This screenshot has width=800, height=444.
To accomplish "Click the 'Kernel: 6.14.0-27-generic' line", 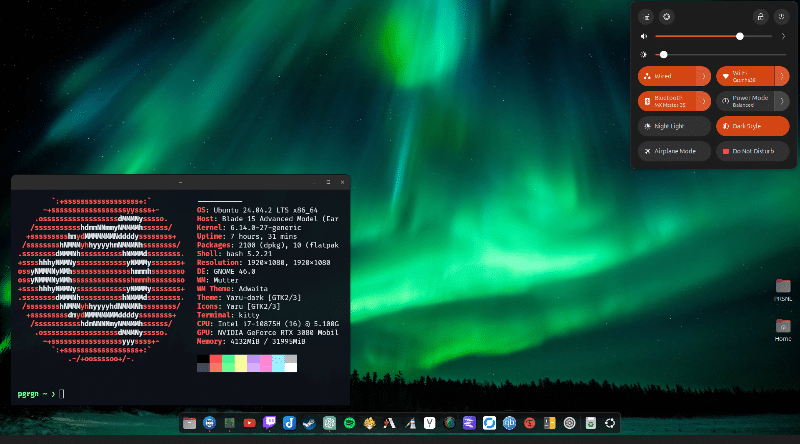I will 249,228.
